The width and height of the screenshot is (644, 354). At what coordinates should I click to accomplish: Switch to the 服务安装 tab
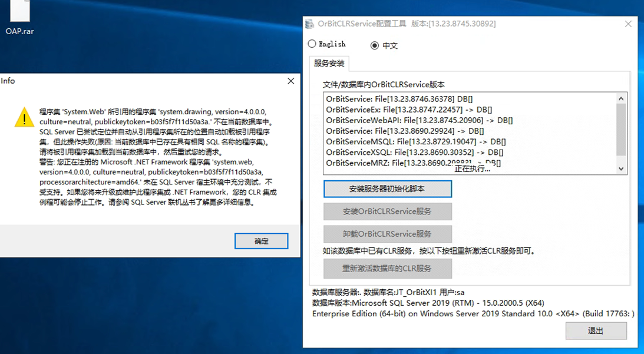[329, 63]
